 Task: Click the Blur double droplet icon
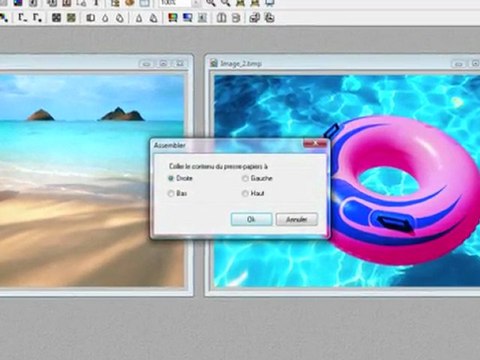[120, 18]
